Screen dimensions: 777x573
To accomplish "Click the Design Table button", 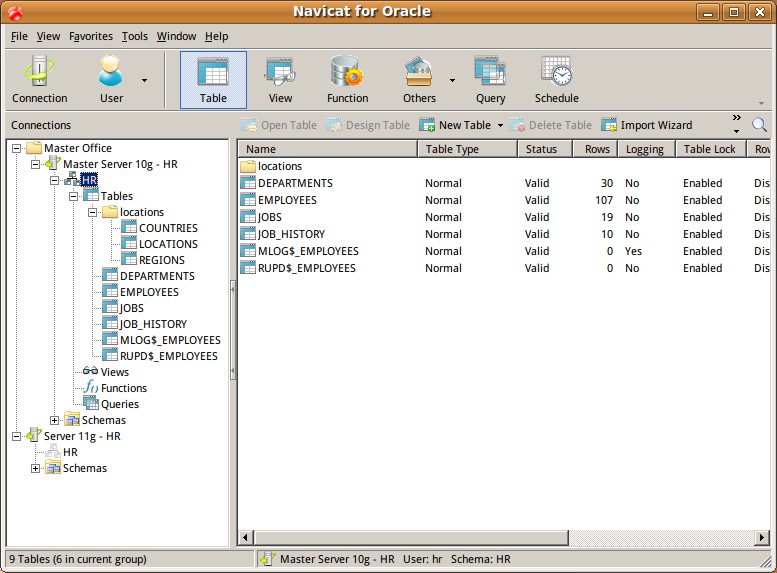I will 368,125.
